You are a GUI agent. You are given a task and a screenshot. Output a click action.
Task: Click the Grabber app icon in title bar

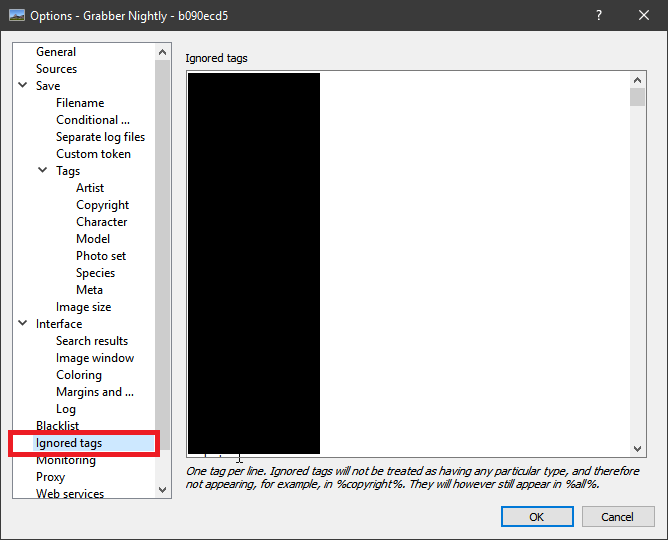[17, 15]
